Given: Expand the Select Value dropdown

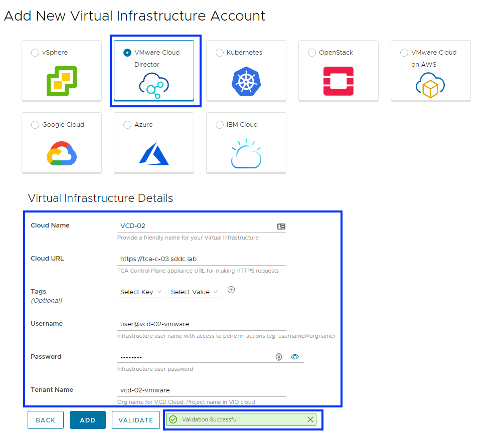Looking at the screenshot, I should pos(195,292).
